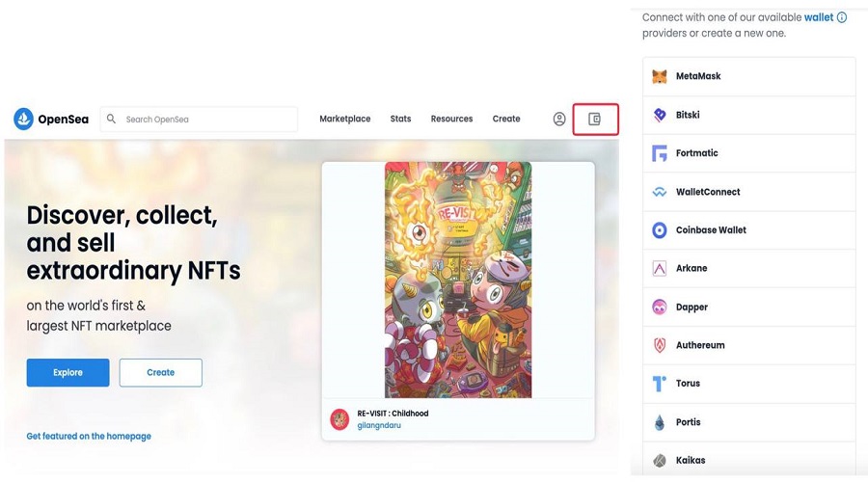Select the Authereum wallet label

tap(700, 345)
